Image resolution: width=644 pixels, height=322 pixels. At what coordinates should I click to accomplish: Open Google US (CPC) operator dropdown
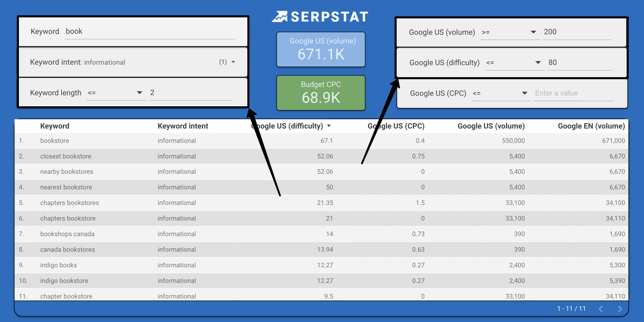tap(524, 94)
